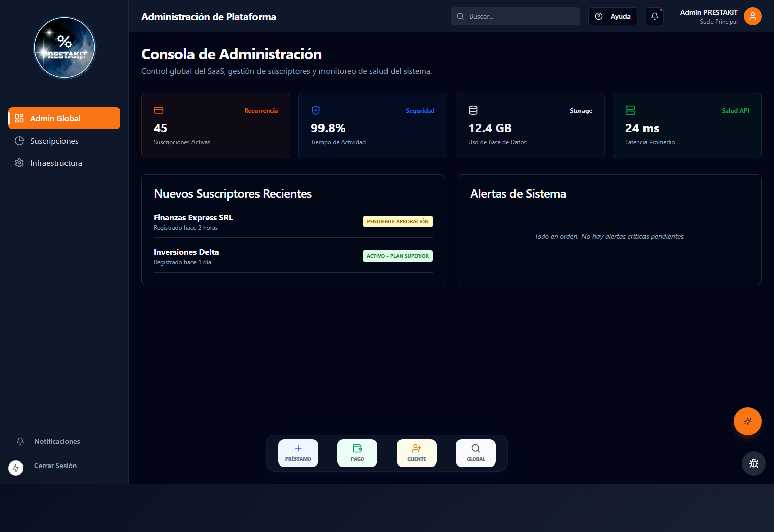Select the 24 ms latency value
Viewport: 774px width, 532px height.
click(642, 128)
